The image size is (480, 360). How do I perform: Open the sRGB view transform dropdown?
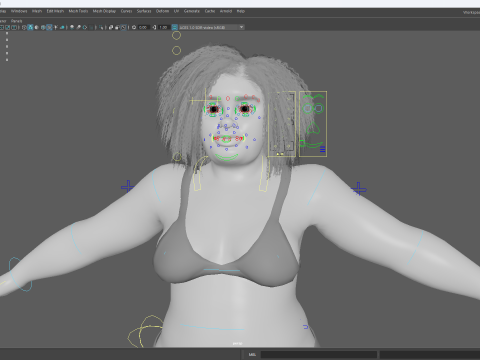pyautogui.click(x=212, y=27)
